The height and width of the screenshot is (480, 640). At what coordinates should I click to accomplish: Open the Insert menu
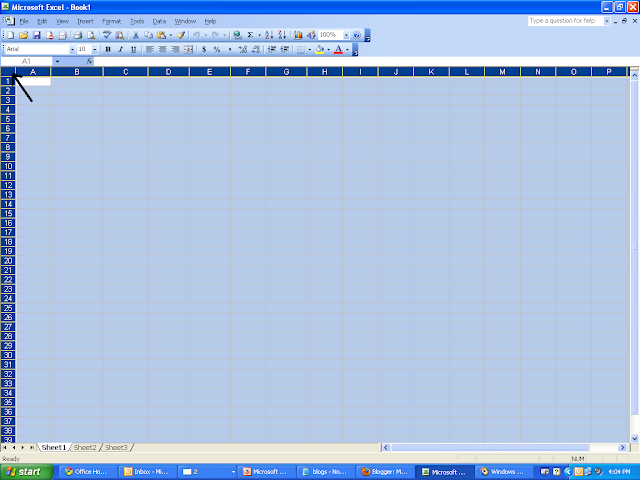85,21
